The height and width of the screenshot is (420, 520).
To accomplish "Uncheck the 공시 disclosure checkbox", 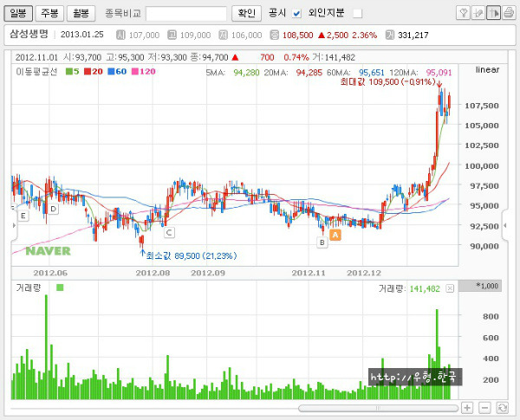I will pyautogui.click(x=296, y=14).
